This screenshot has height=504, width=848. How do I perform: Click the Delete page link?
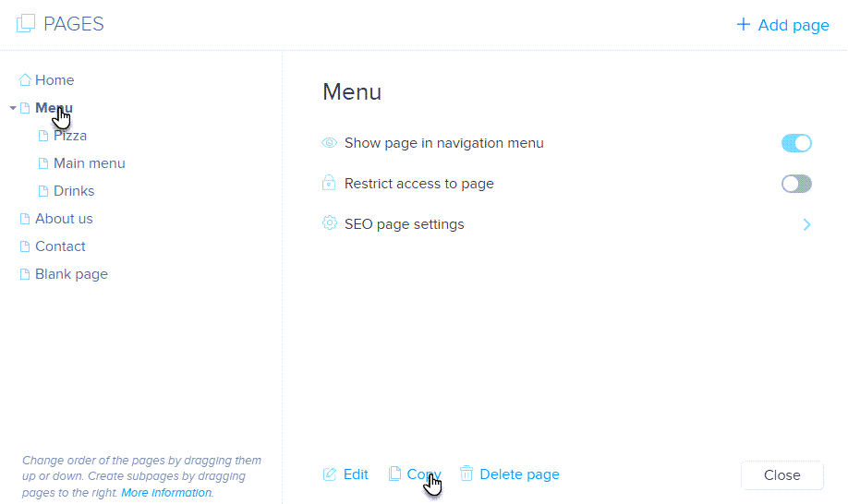point(520,474)
